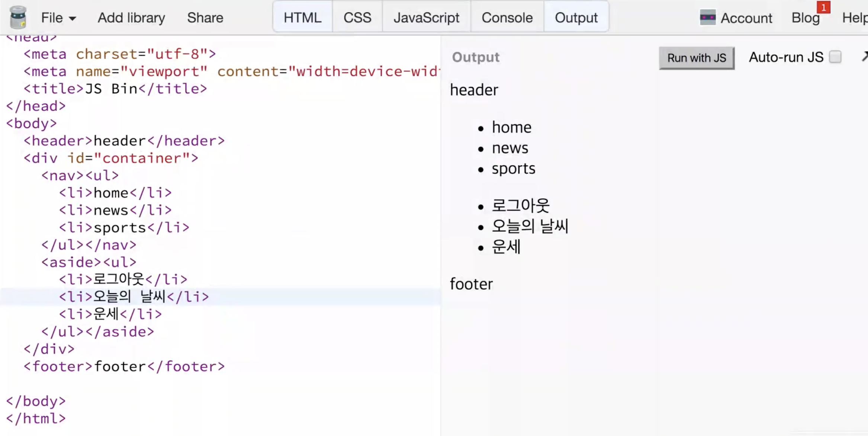This screenshot has width=868, height=436.
Task: Pop out output via the arrow icon
Action: click(x=864, y=57)
